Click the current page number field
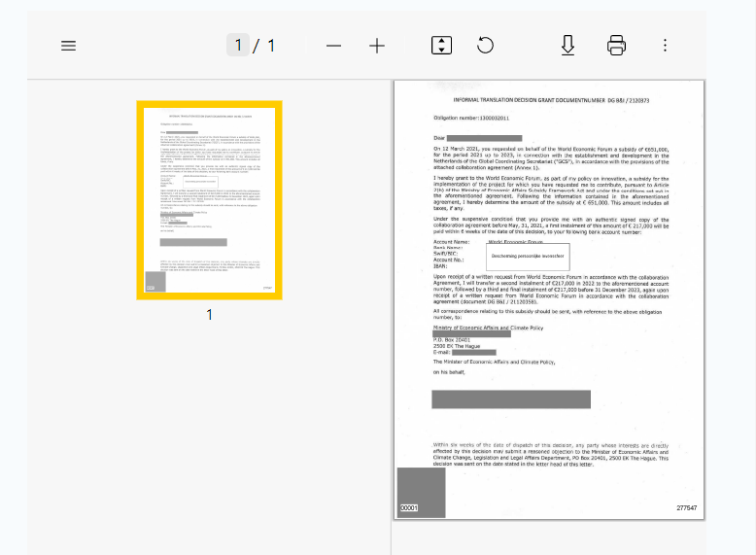This screenshot has height=555, width=756. coord(238,46)
